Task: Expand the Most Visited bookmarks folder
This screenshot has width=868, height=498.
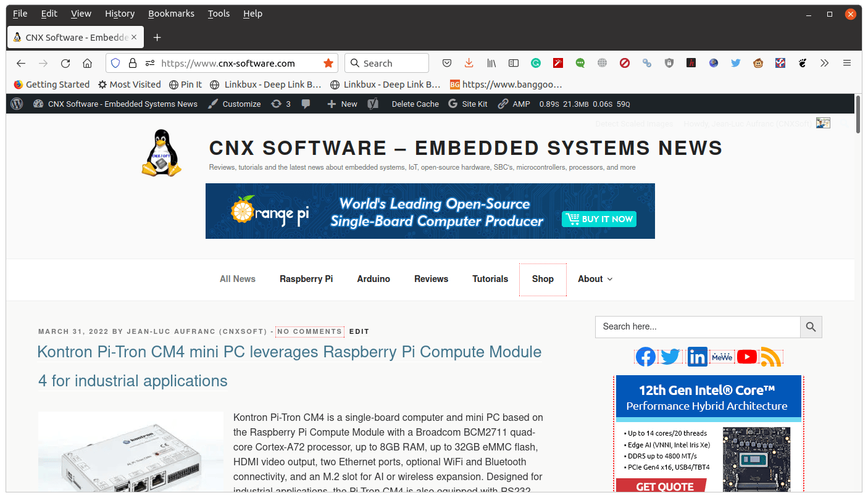Action: [130, 85]
